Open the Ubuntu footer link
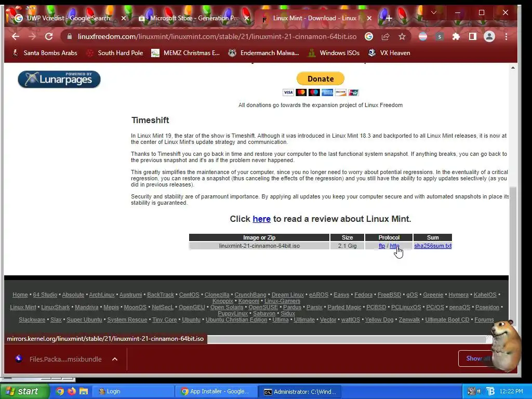The height and width of the screenshot is (399, 532). (x=191, y=320)
